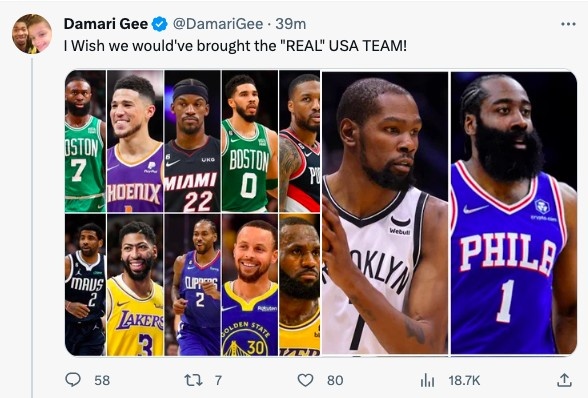Click the 80 likes count
Screen dimensions: 588x398
[335, 380]
